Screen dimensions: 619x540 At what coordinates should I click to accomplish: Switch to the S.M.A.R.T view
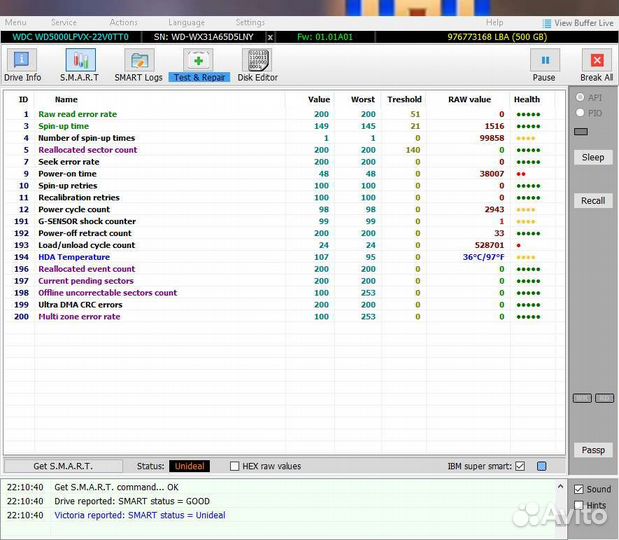coord(79,64)
